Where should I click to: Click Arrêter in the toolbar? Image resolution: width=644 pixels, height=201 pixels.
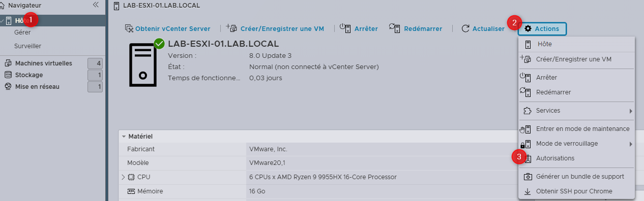click(x=359, y=29)
